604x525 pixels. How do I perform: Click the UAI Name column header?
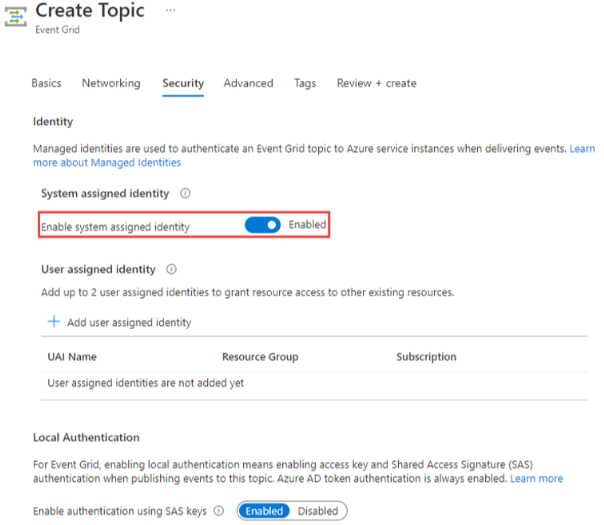click(x=72, y=357)
